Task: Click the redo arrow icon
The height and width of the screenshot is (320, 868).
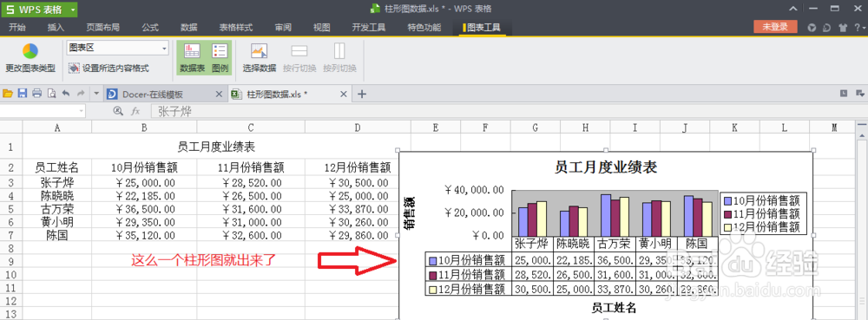Action: (x=81, y=94)
